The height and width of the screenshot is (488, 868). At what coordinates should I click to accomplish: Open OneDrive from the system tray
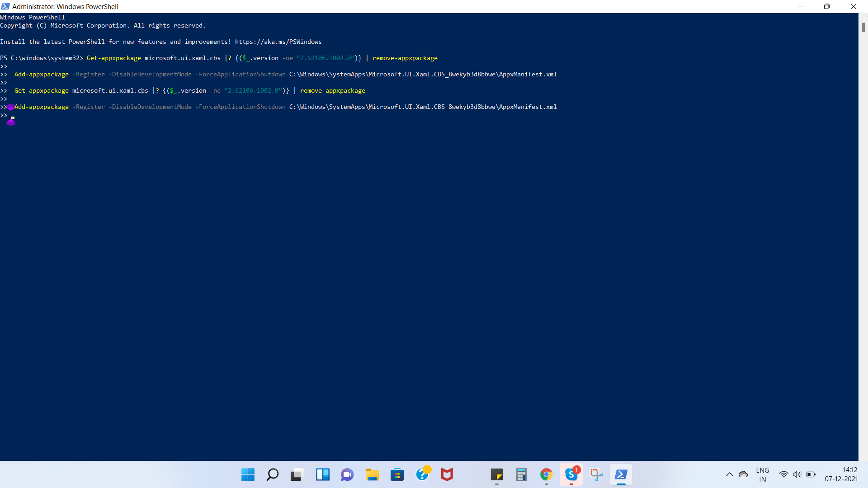click(x=743, y=474)
